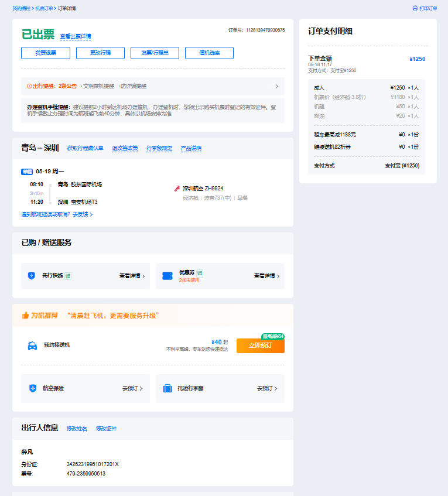Click the printer icon for 打印订单
The image size is (448, 496).
(x=415, y=9)
